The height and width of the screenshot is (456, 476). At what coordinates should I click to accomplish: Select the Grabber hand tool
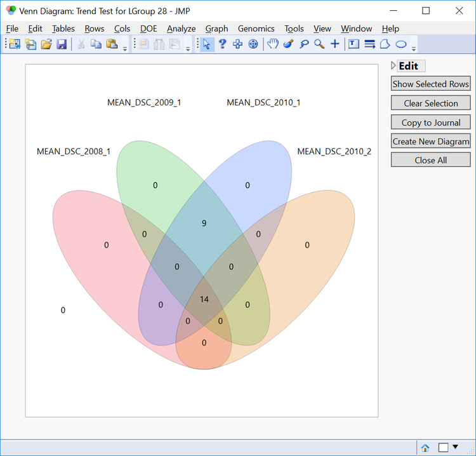[272, 44]
